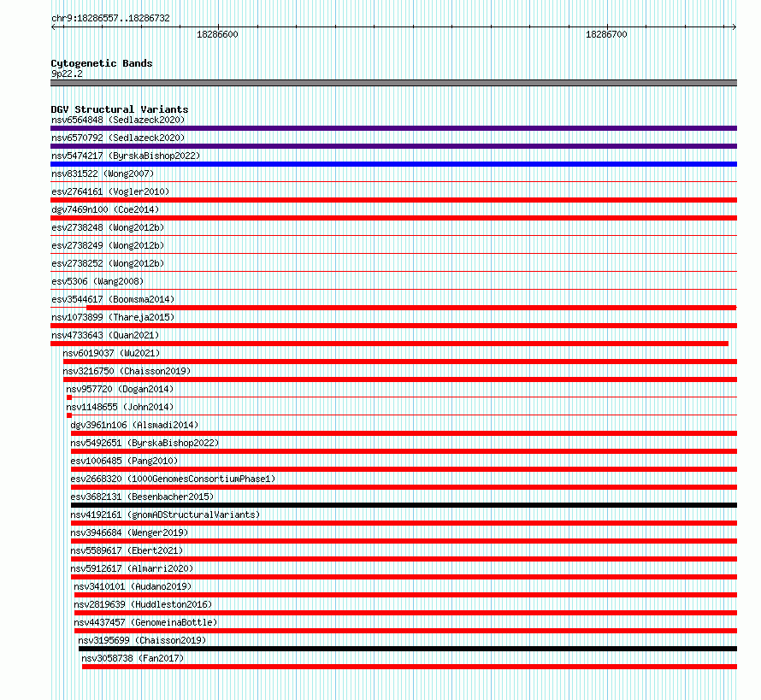Click the red bar under nsv4733643 (Quan2021)
This screenshot has height=700, width=761.
tap(389, 344)
